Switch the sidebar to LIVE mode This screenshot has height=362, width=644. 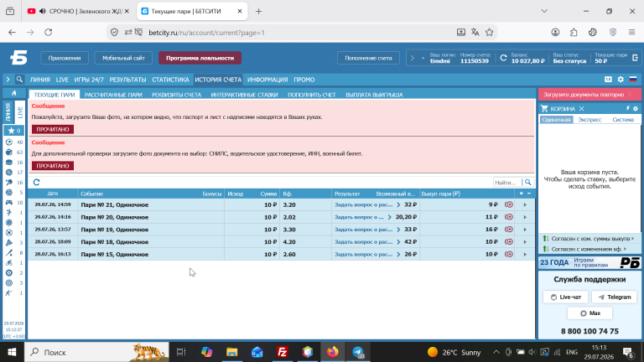click(20, 112)
